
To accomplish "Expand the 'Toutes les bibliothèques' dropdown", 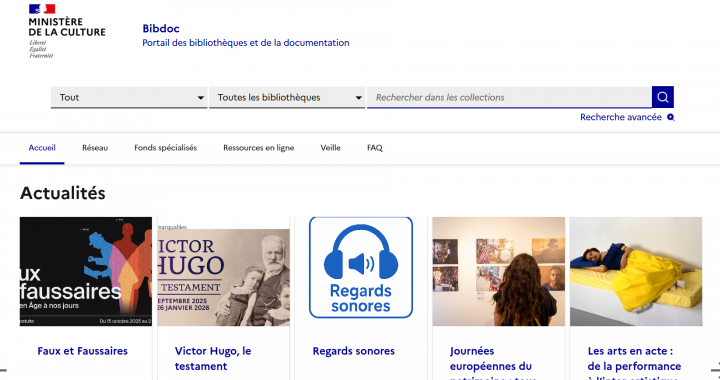I will coord(287,97).
